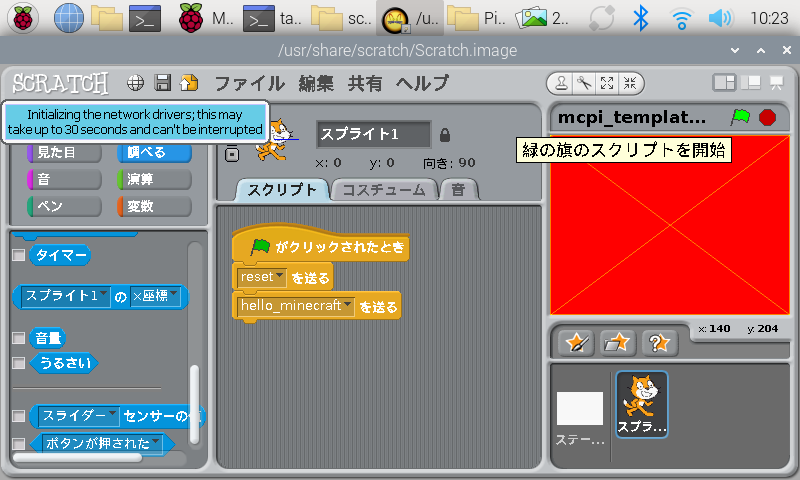The image size is (800, 480).
Task: Choose new sprite from file folder icon
Action: (x=617, y=342)
